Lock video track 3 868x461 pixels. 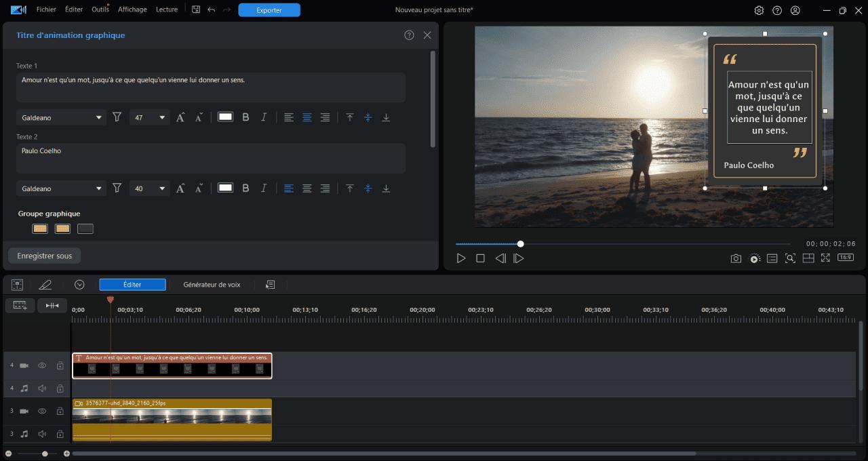point(60,411)
